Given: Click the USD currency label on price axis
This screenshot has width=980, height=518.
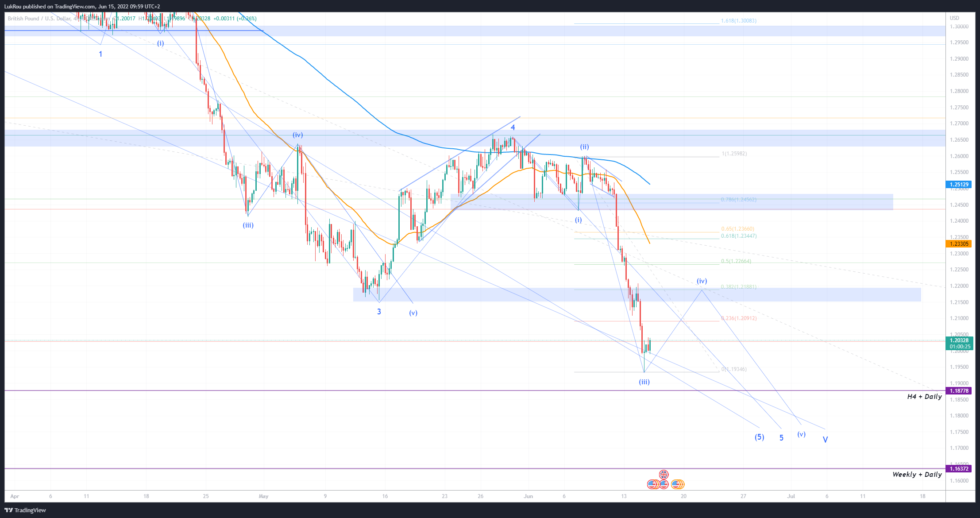Looking at the screenshot, I should pyautogui.click(x=954, y=18).
